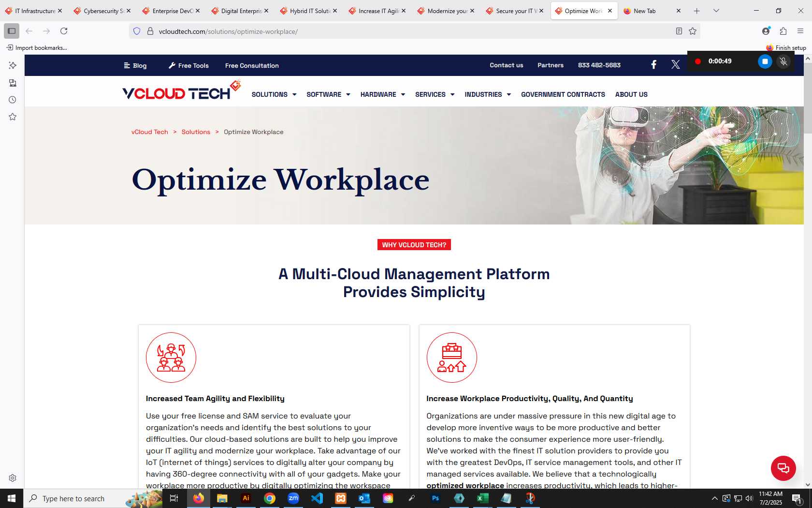Screen dimensions: 812x508
Task: Expand the SOFTWARE menu
Action: [328, 94]
